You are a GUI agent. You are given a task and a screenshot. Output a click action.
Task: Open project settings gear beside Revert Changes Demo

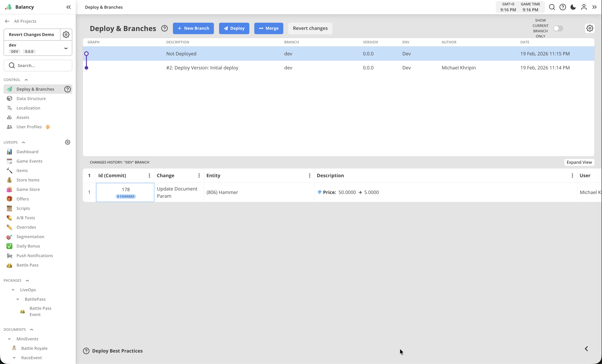coord(66,35)
